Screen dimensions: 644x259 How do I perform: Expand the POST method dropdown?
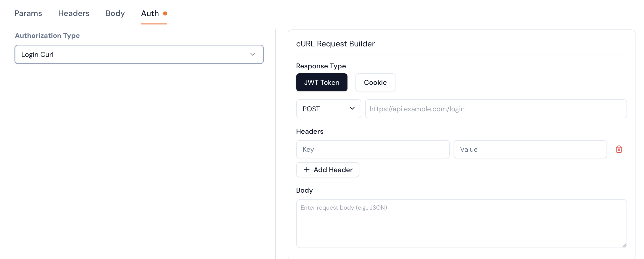(x=328, y=109)
